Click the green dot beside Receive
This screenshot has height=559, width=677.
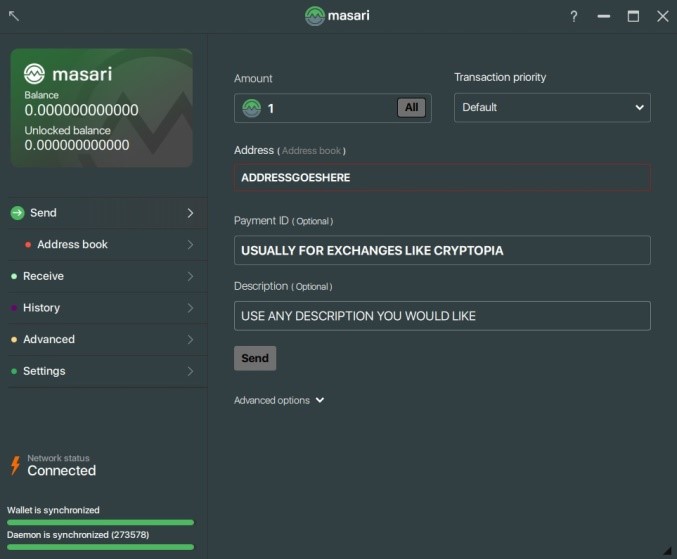coord(14,276)
